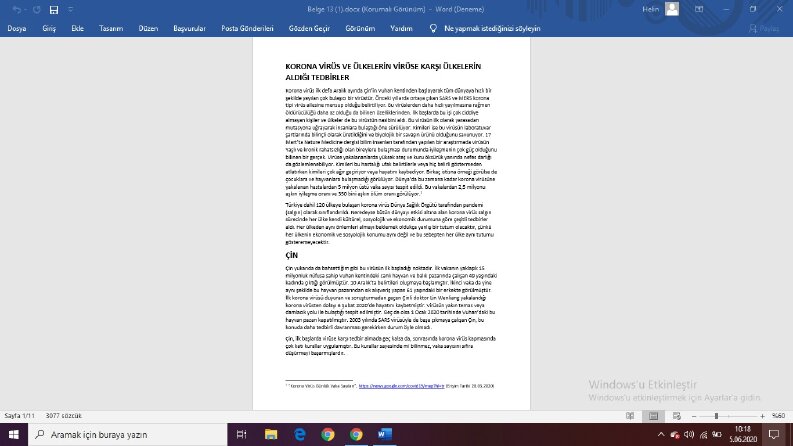The width and height of the screenshot is (793, 446).
Task: Switch to the Giriş ribbon tab
Action: 49,28
